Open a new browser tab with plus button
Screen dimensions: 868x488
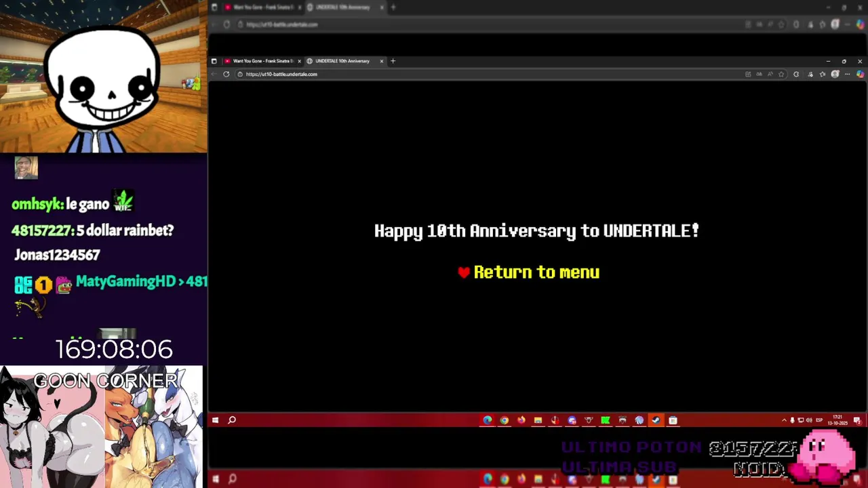393,61
